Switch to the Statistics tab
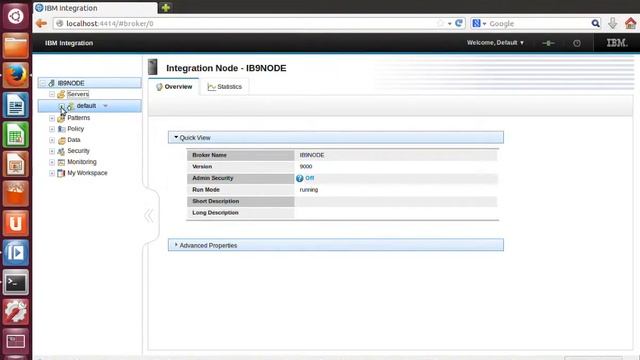Image resolution: width=640 pixels, height=360 pixels. point(224,87)
